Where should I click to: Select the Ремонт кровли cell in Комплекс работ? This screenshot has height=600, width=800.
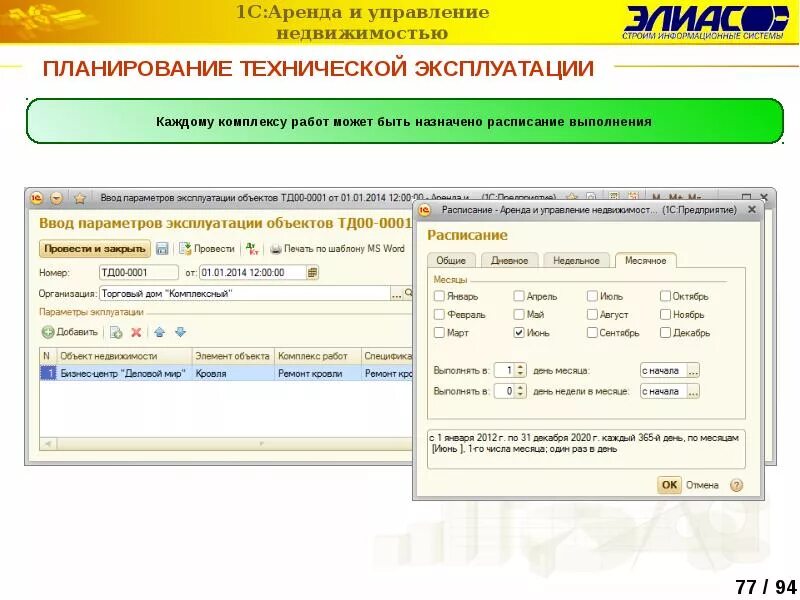click(318, 373)
